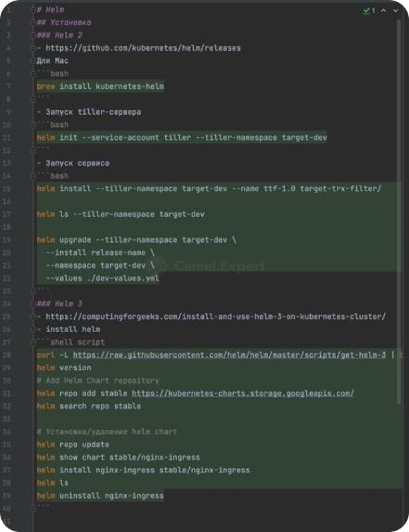
Task: Collapse the '# Helm' heading fold marker
Action: coord(33,10)
